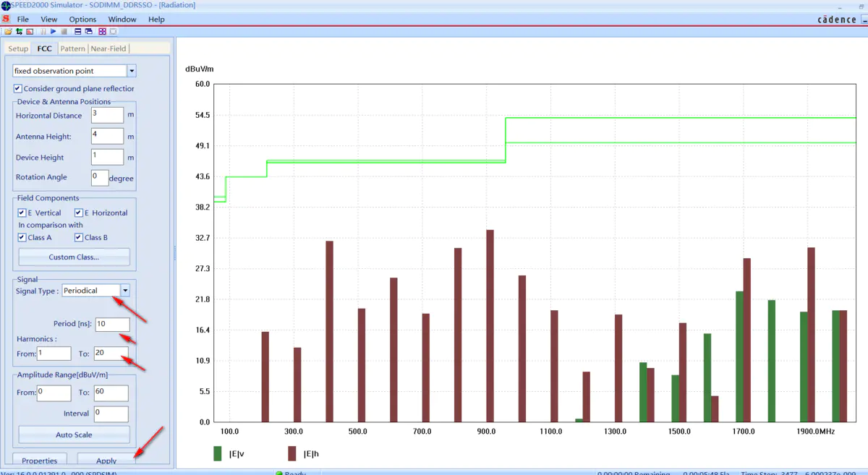Click the green arrows layout icon in toolbar
Screen dimensions: 868x475
pos(19,32)
